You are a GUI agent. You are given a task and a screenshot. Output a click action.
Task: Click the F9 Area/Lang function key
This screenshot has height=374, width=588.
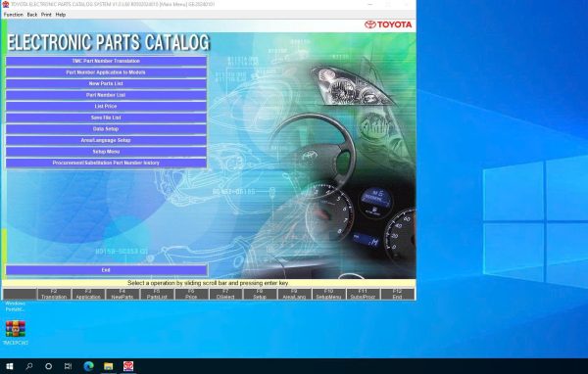click(294, 294)
